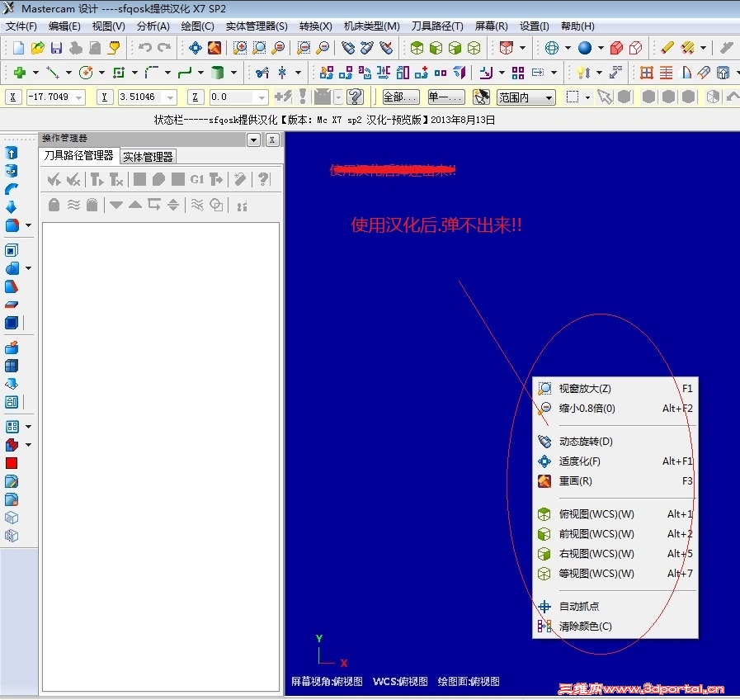Click the create circle icon

(x=86, y=73)
